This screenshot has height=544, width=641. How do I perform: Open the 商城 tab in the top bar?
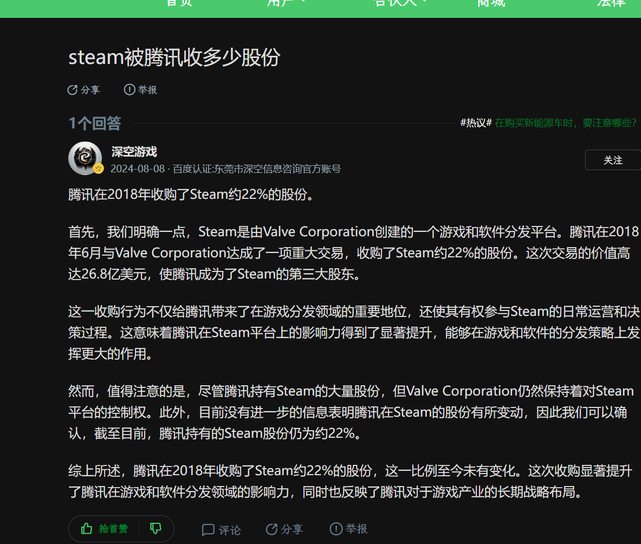click(x=490, y=3)
